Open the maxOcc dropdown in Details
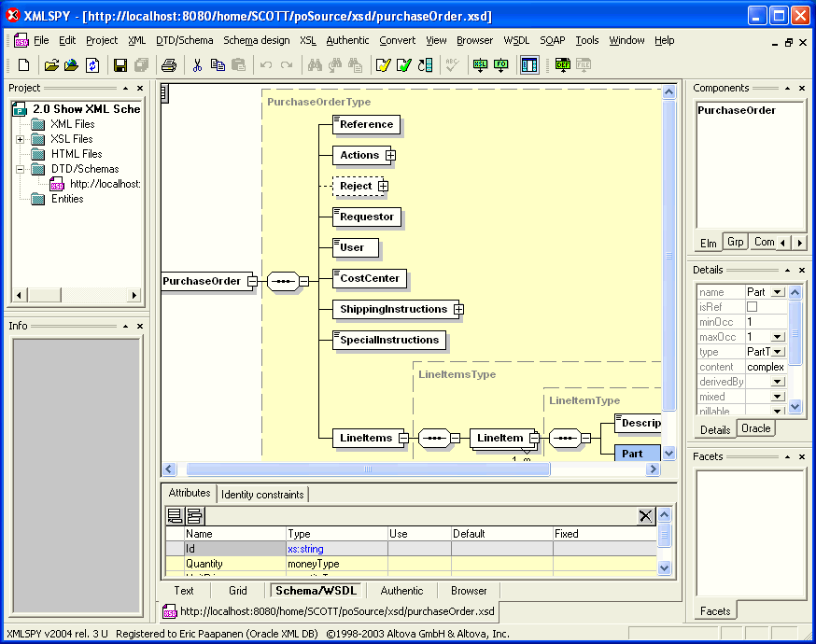The height and width of the screenshot is (644, 816). (x=777, y=337)
